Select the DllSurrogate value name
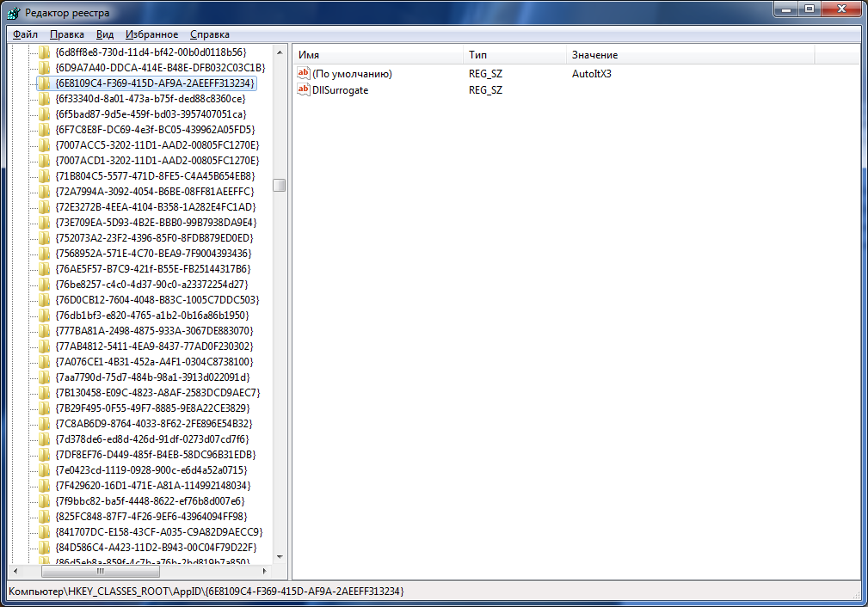 coord(340,89)
